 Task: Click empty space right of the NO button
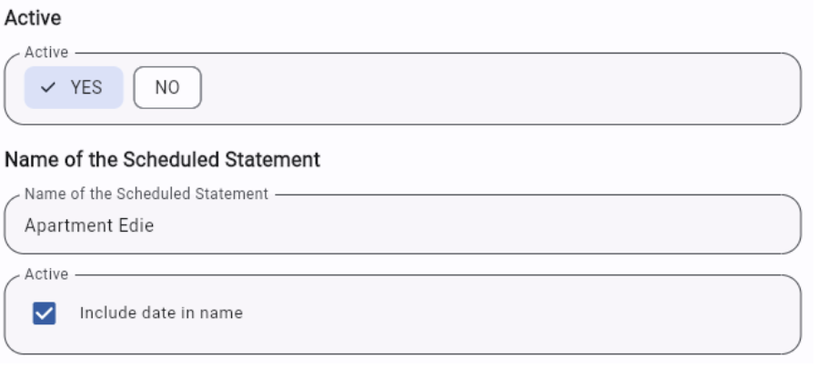coord(496,88)
